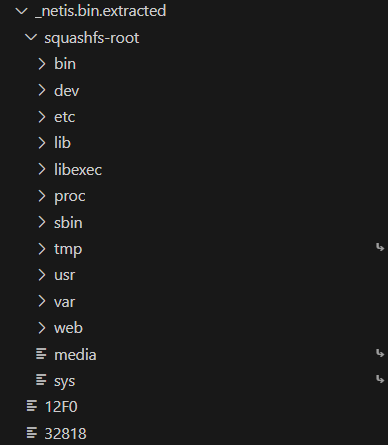Click the file icon next to 12F0
The image size is (388, 445).
pos(32,406)
